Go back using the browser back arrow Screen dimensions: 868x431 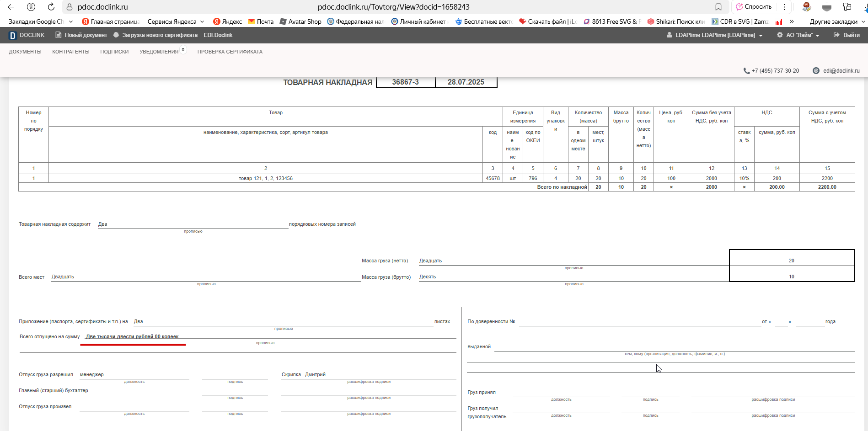11,7
